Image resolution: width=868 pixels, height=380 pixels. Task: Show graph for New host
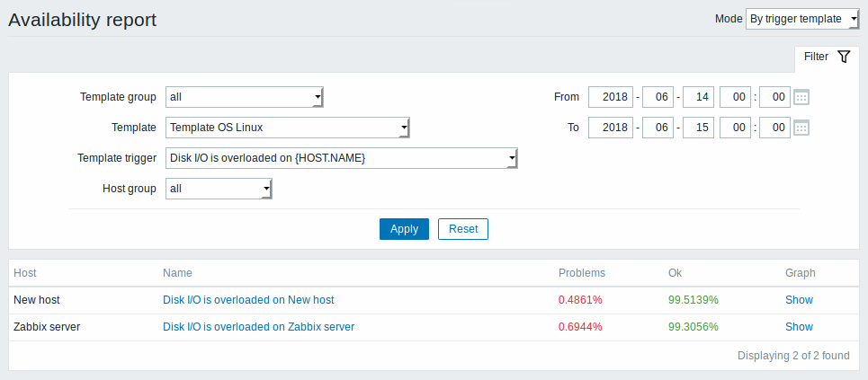click(x=799, y=300)
